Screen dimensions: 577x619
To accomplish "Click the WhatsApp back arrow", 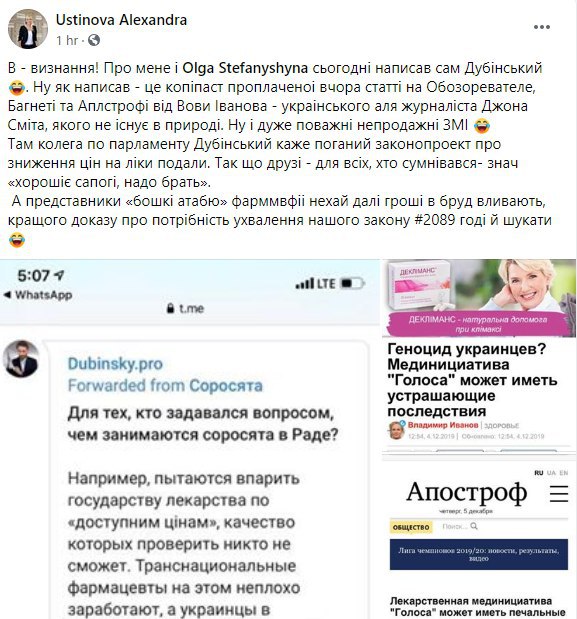I will click(x=7, y=294).
